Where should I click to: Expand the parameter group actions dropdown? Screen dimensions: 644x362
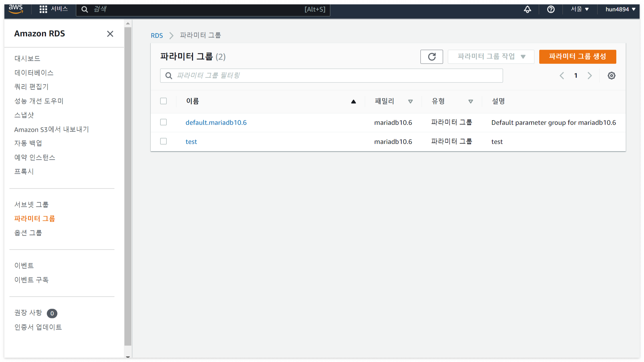pos(491,56)
